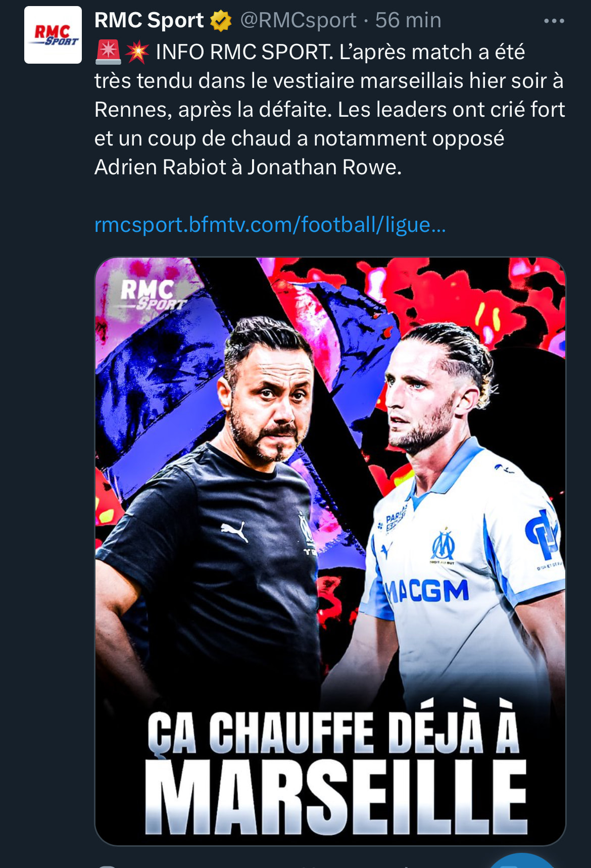Viewport: 591px width, 868px height.
Task: Open the rmcsport.bfmtv.com article link
Action: [x=270, y=224]
